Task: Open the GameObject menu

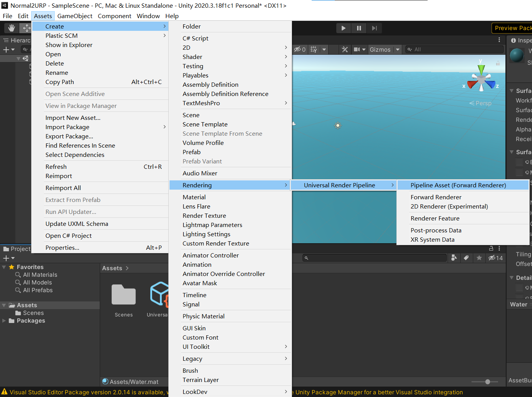Action: coord(75,16)
